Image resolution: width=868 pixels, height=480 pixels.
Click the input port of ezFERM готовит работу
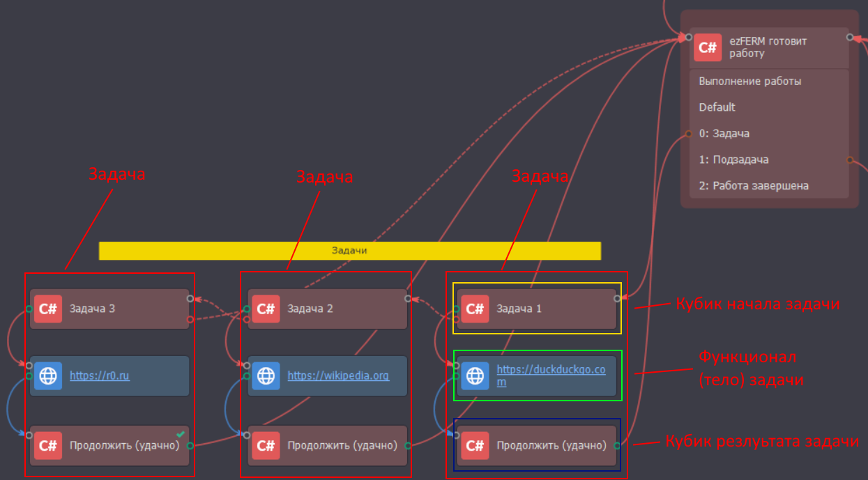tap(689, 37)
